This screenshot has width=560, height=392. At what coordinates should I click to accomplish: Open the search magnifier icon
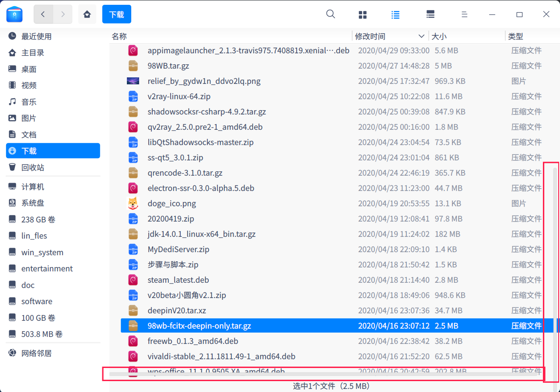331,14
